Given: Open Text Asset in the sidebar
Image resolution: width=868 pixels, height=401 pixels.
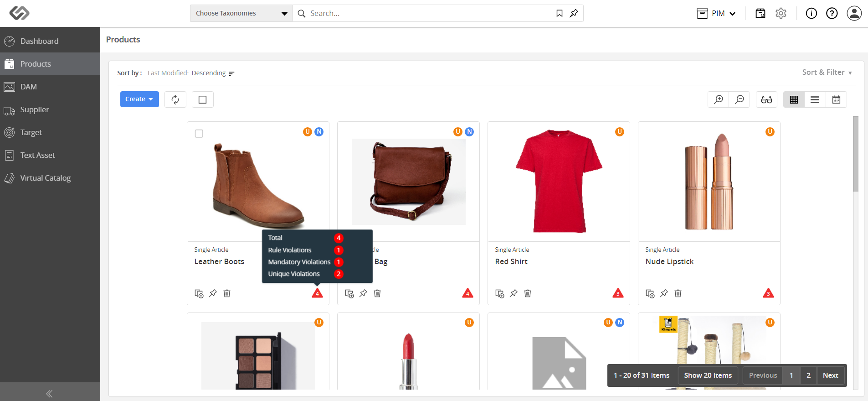Looking at the screenshot, I should [x=50, y=155].
